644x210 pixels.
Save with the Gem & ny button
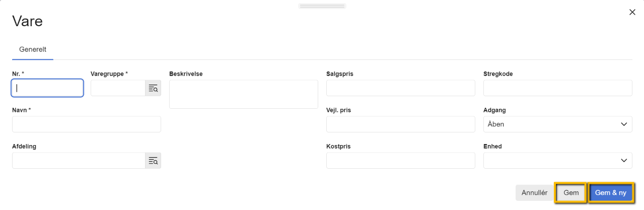click(x=610, y=193)
